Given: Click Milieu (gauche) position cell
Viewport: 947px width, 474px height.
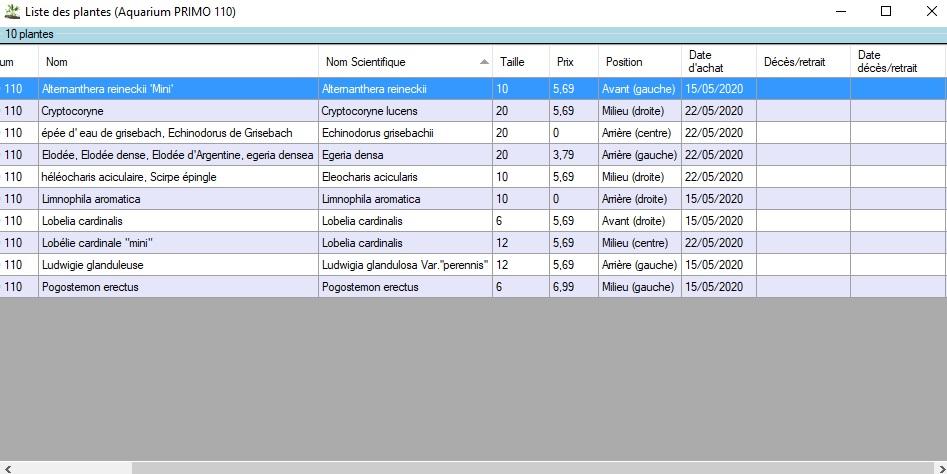Looking at the screenshot, I should (640, 287).
